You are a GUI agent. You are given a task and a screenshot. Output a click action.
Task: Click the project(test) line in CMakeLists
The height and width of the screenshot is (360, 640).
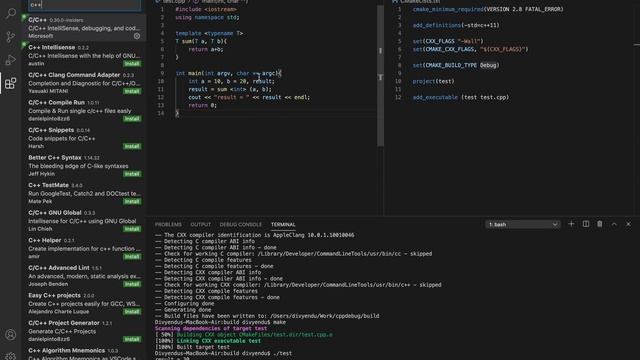tap(433, 81)
